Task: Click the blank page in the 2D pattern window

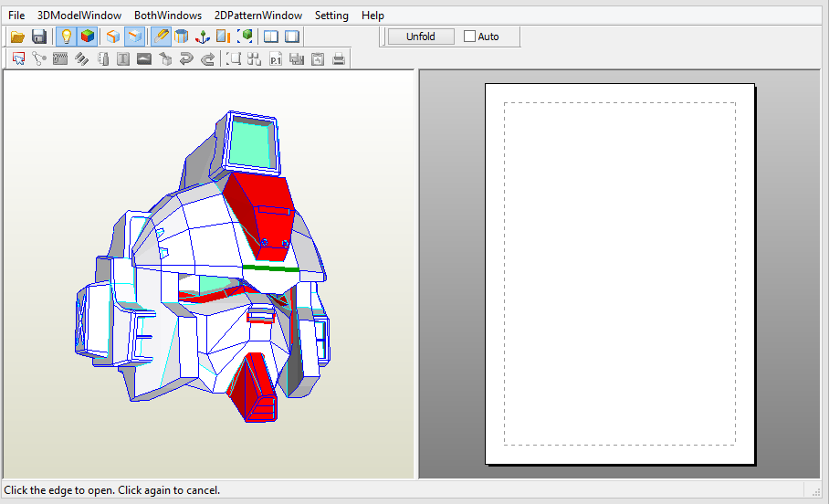Action: (x=619, y=274)
